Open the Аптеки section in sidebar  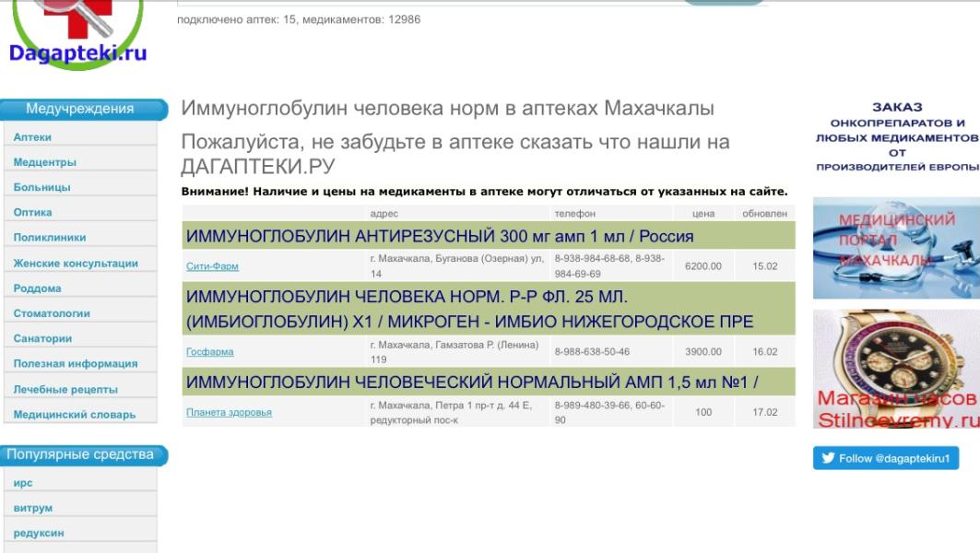[33, 137]
